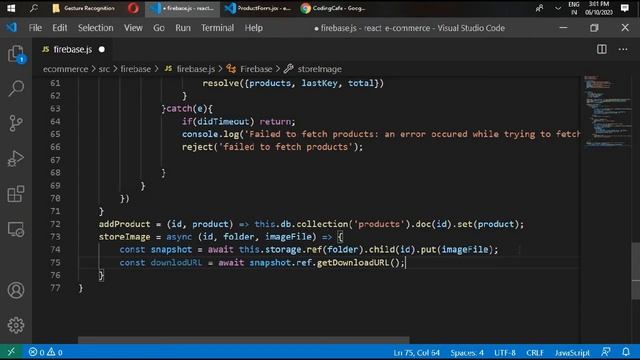Image resolution: width=640 pixels, height=360 pixels.
Task: Click the ecommerce breadcrumb segment
Action: click(65, 69)
